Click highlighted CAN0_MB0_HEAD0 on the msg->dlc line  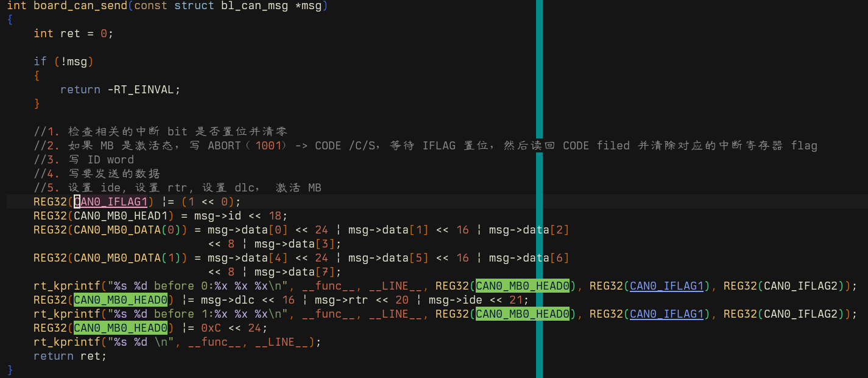coord(120,300)
